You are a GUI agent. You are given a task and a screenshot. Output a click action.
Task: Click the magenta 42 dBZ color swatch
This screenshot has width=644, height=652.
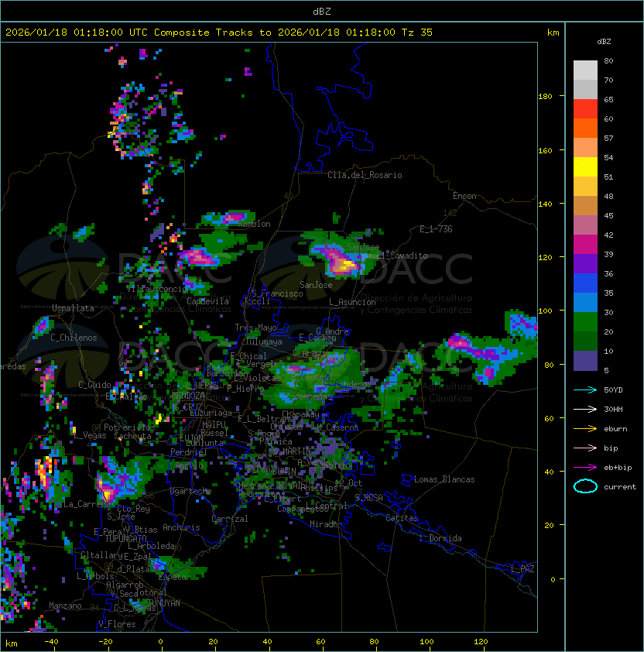point(585,245)
